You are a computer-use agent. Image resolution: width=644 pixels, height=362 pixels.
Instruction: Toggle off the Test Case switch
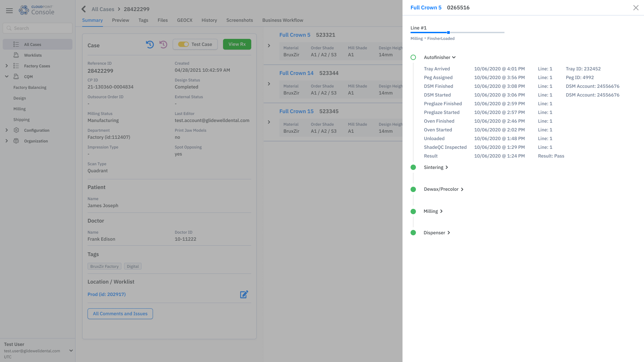[184, 44]
